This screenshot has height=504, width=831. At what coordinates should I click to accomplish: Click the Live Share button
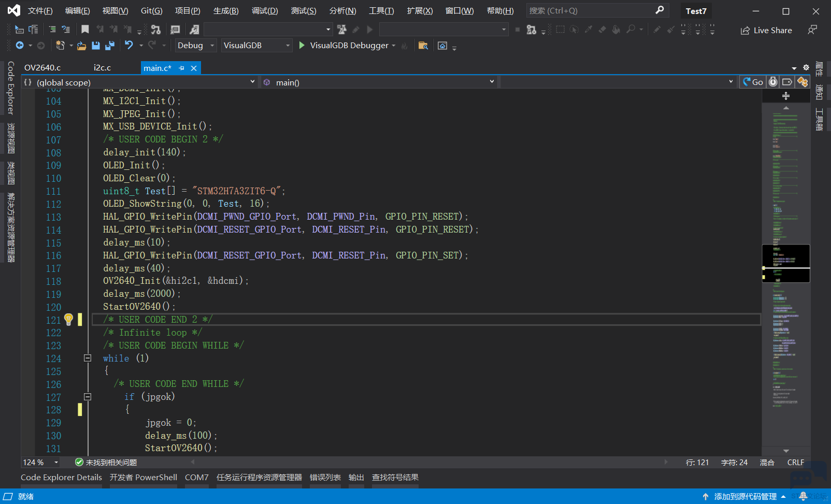point(766,30)
